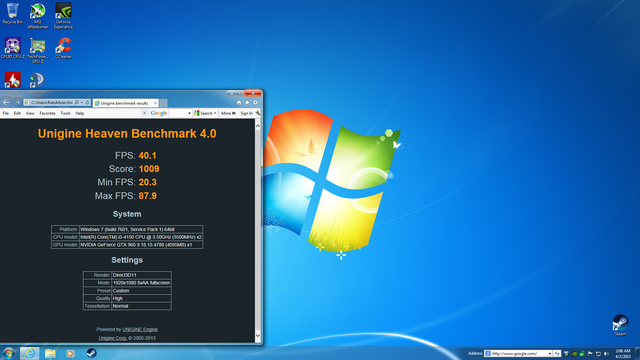This screenshot has width=640, height=360.
Task: Open Internet Explorer from the taskbar
Action: click(x=29, y=353)
